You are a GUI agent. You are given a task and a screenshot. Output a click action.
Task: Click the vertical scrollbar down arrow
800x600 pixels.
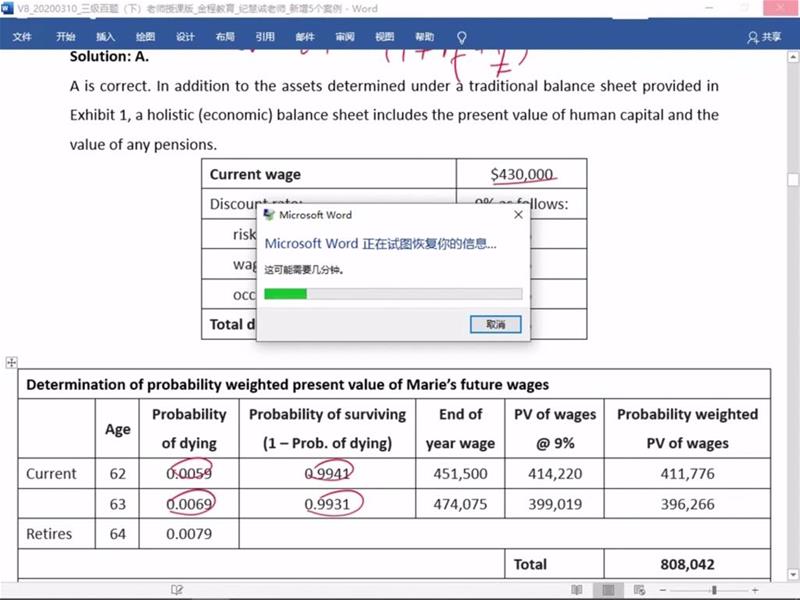(x=792, y=572)
